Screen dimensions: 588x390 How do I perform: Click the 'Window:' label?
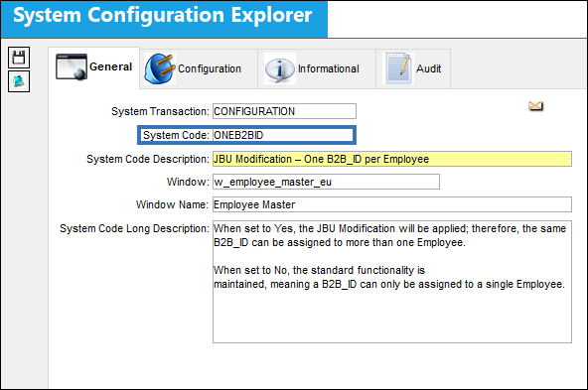[x=188, y=182]
